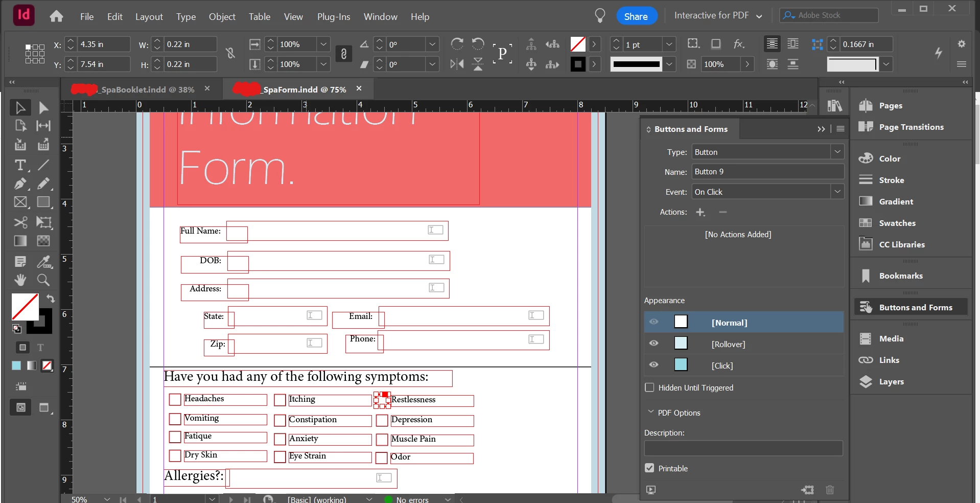The width and height of the screenshot is (980, 503).
Task: Click the Name field containing Button 9
Action: click(767, 171)
